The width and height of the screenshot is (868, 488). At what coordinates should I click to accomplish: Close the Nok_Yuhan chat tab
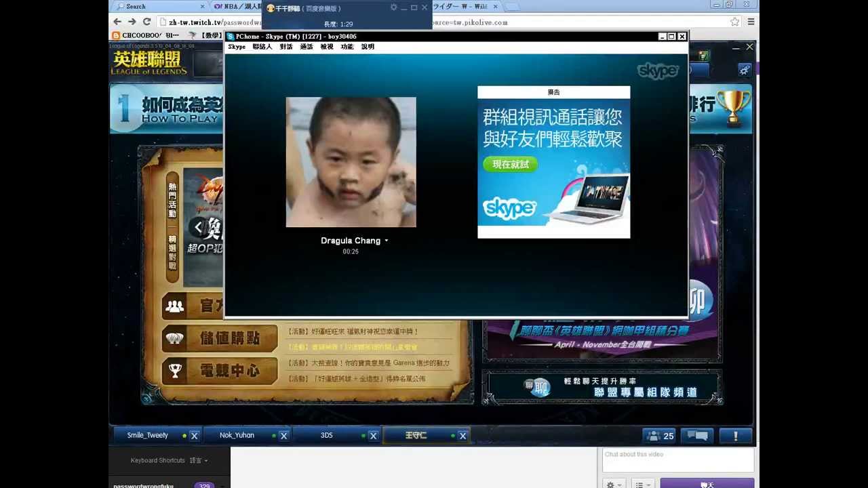point(283,436)
